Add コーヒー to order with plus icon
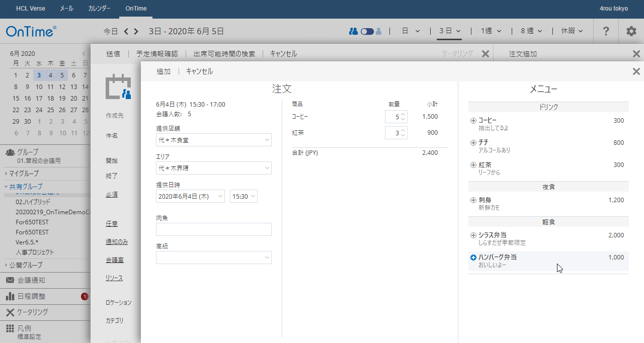Image resolution: width=644 pixels, height=343 pixels. (x=473, y=121)
